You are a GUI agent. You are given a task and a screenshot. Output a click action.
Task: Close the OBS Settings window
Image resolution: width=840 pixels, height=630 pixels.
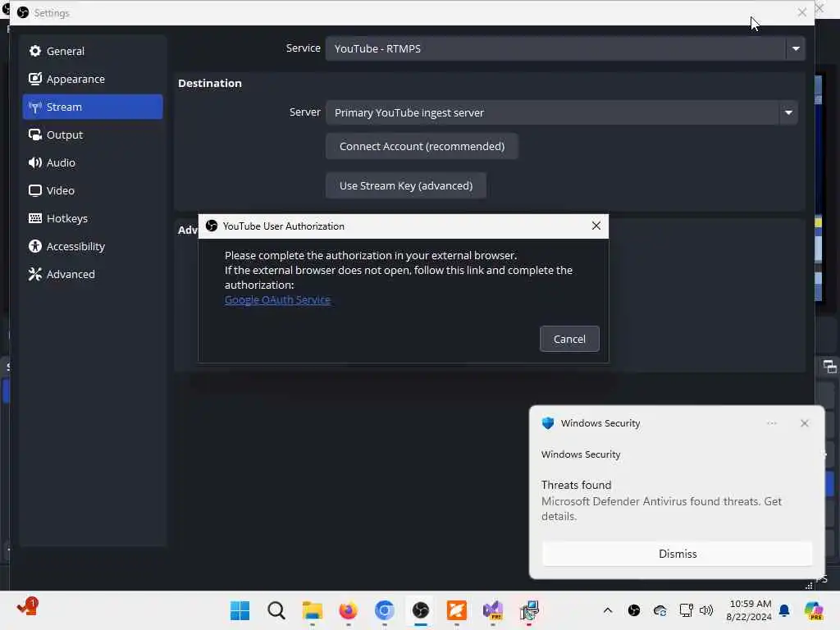801,12
